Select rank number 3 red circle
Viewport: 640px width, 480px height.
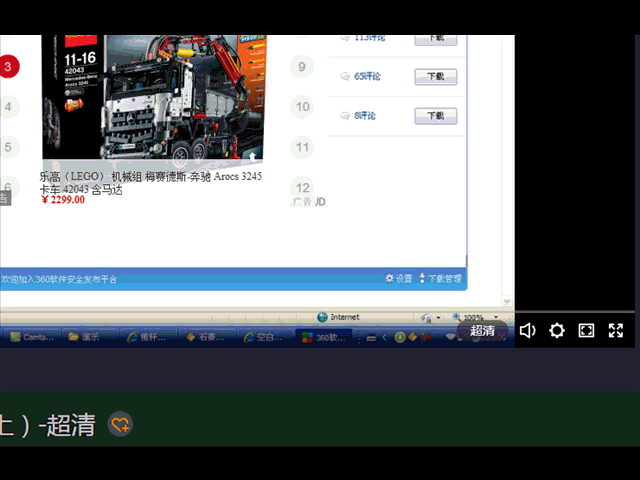(x=8, y=66)
